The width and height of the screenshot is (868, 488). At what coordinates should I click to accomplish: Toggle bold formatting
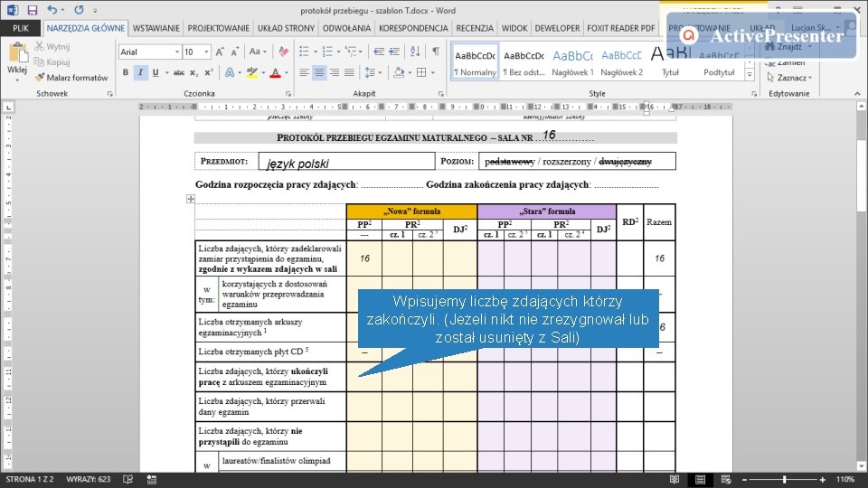coord(126,72)
